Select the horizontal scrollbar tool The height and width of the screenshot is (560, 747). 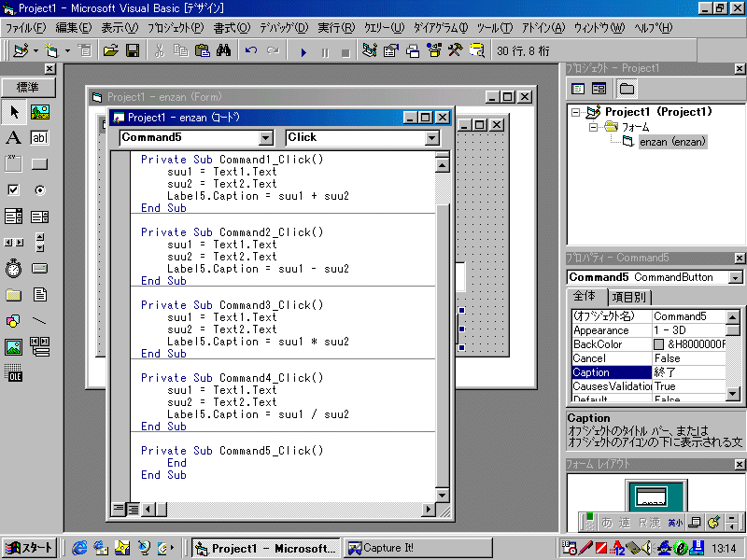[14, 243]
